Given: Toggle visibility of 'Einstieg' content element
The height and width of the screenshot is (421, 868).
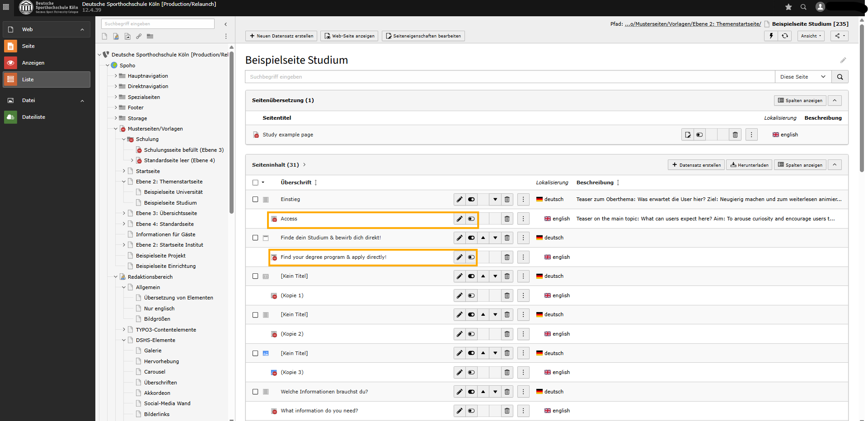Looking at the screenshot, I should click(x=471, y=200).
